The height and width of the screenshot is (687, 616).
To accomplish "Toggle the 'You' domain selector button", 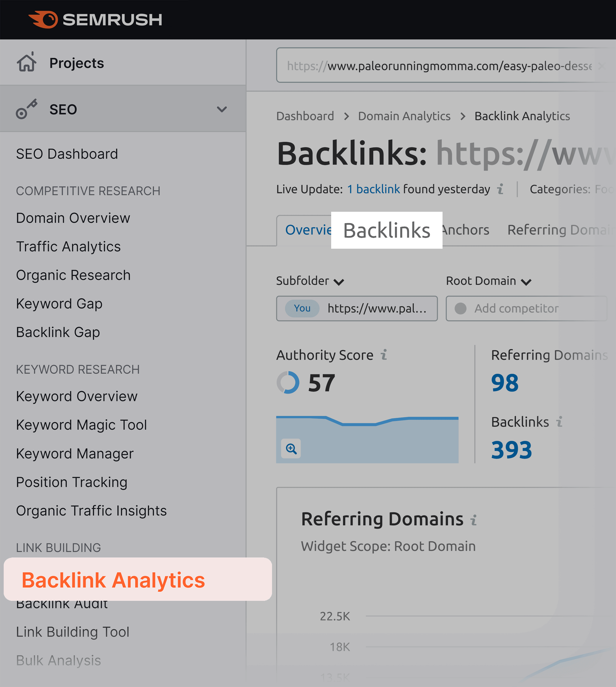I will tap(303, 309).
